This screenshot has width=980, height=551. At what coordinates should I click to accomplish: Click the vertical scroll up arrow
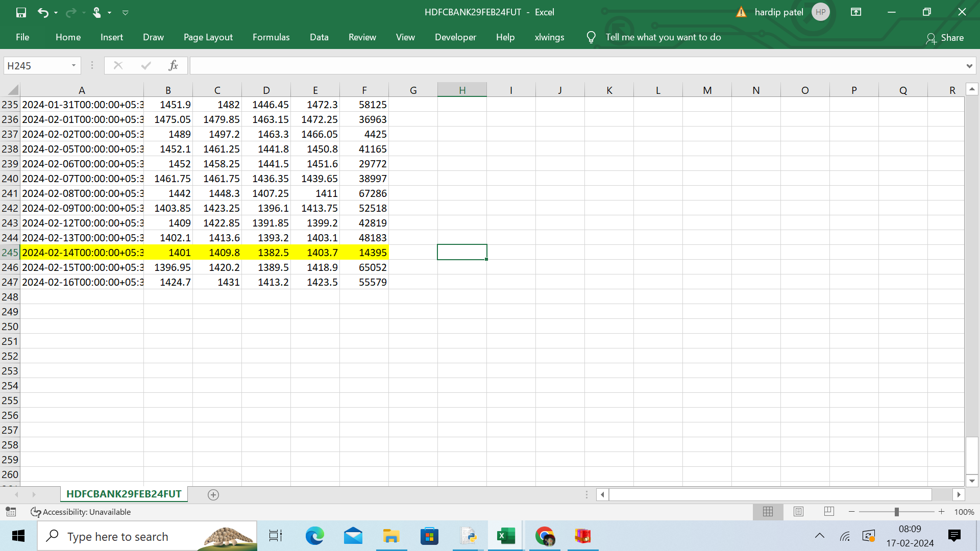coord(972,89)
